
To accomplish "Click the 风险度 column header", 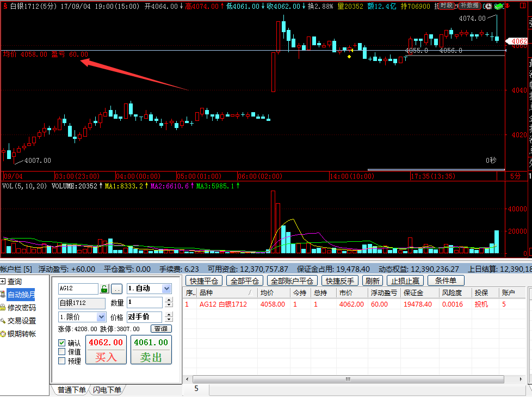I will pos(455,293).
